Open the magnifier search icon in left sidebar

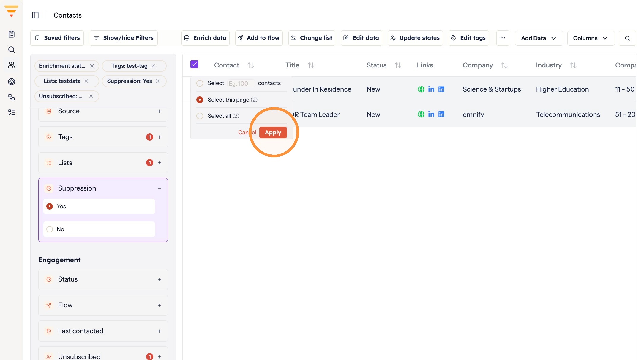coord(12,50)
